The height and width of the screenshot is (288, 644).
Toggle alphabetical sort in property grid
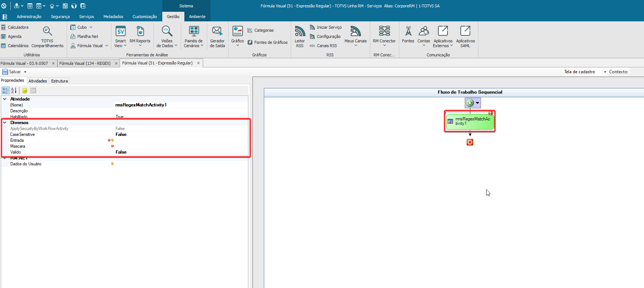coord(14,91)
